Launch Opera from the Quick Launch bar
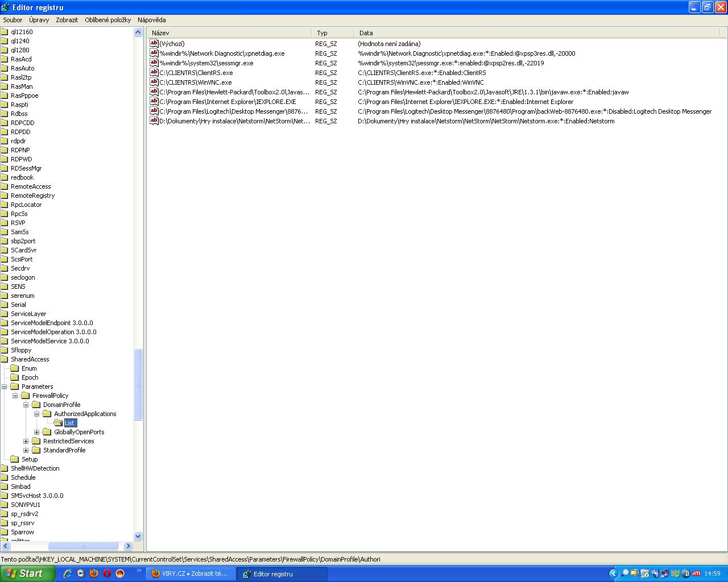Image resolution: width=728 pixels, height=582 pixels. (x=106, y=573)
